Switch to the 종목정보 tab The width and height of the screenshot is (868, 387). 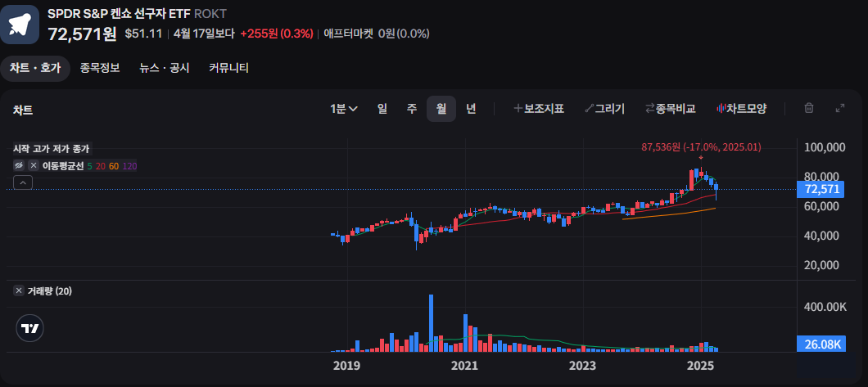pos(100,68)
